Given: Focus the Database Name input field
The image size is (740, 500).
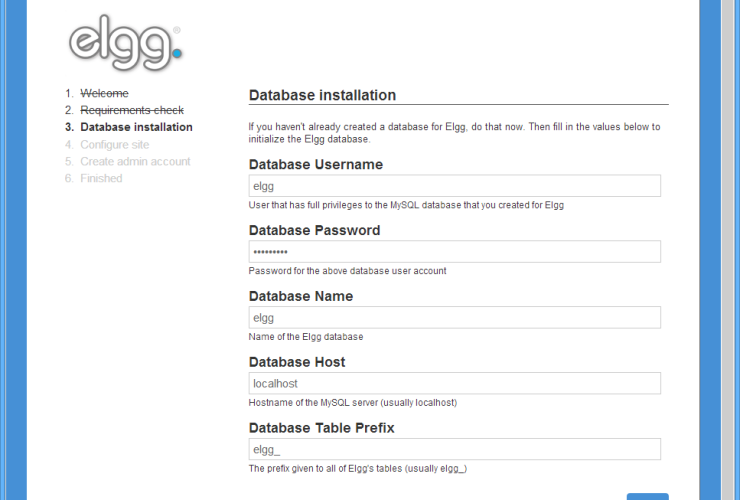Looking at the screenshot, I should pos(454,318).
